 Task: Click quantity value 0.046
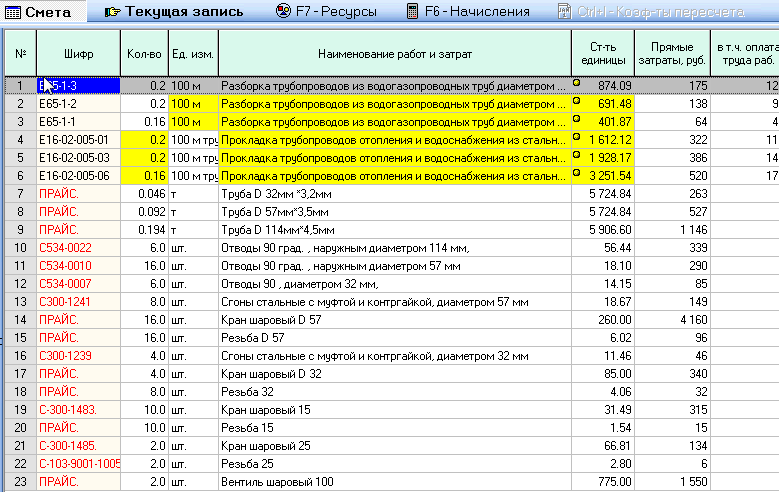(152, 194)
